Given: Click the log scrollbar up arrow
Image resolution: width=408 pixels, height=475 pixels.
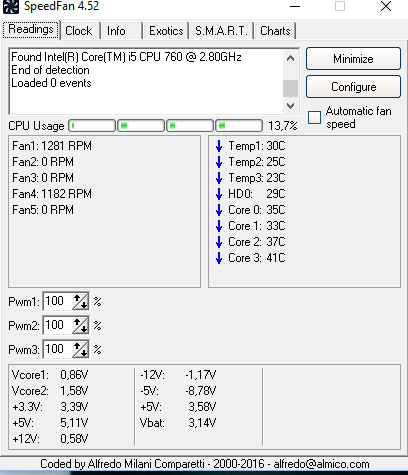Looking at the screenshot, I should click(x=290, y=58).
